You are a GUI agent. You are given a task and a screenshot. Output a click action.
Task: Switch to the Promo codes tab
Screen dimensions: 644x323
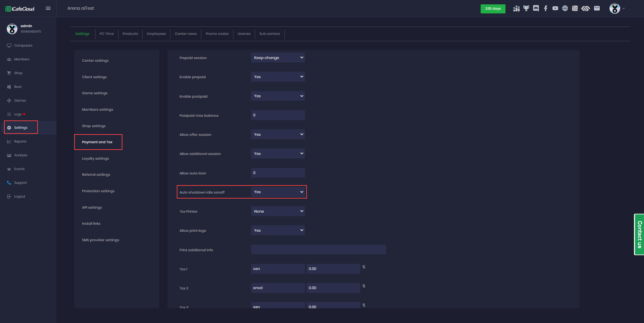217,34
